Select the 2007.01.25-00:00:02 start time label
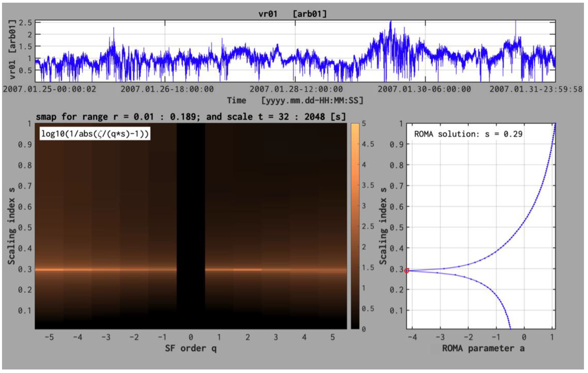 tap(50, 89)
